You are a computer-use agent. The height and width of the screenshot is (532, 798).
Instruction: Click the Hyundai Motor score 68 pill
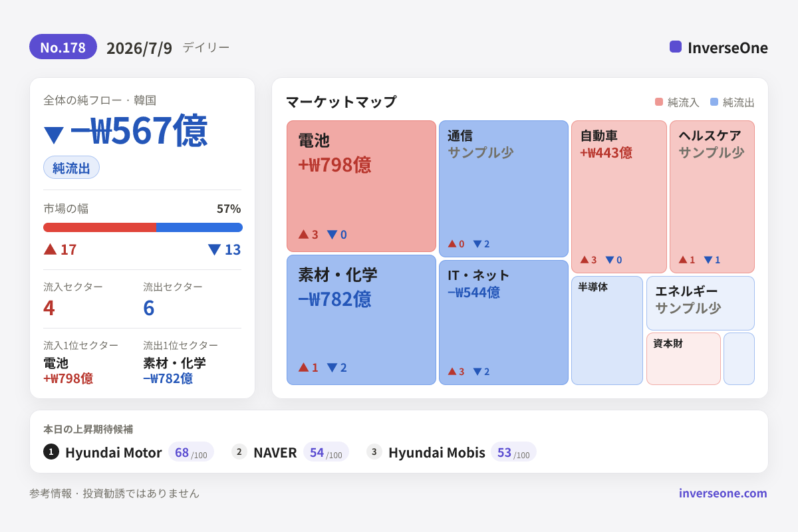click(191, 452)
